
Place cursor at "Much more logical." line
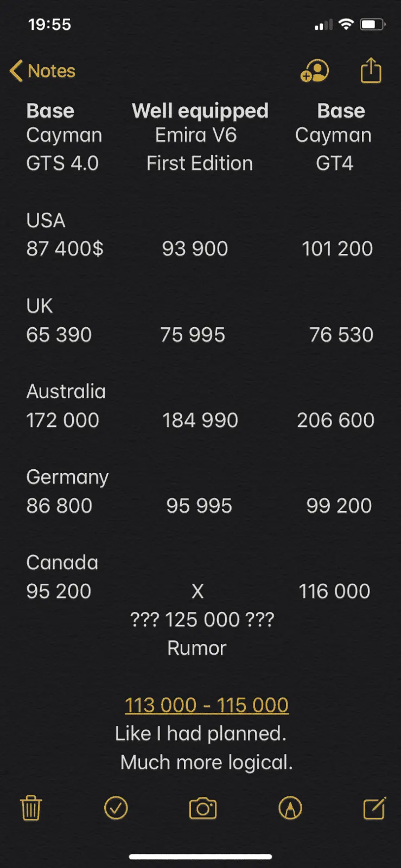click(x=206, y=762)
